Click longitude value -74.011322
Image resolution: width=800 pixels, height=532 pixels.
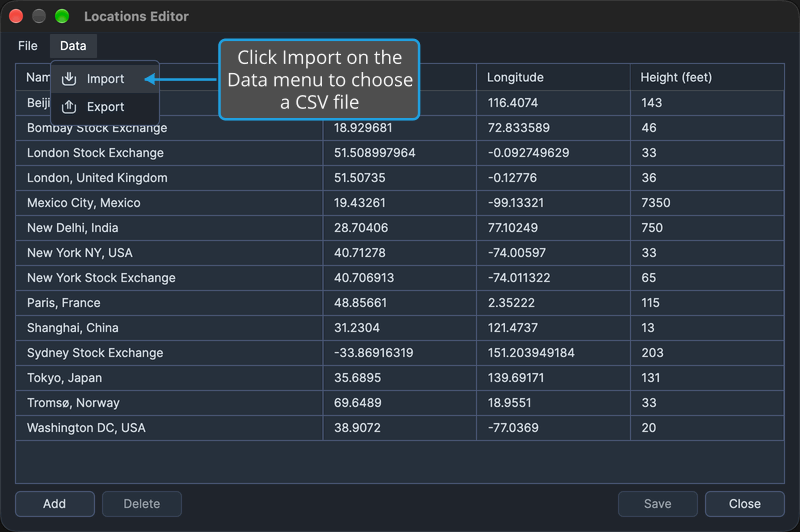(x=519, y=278)
